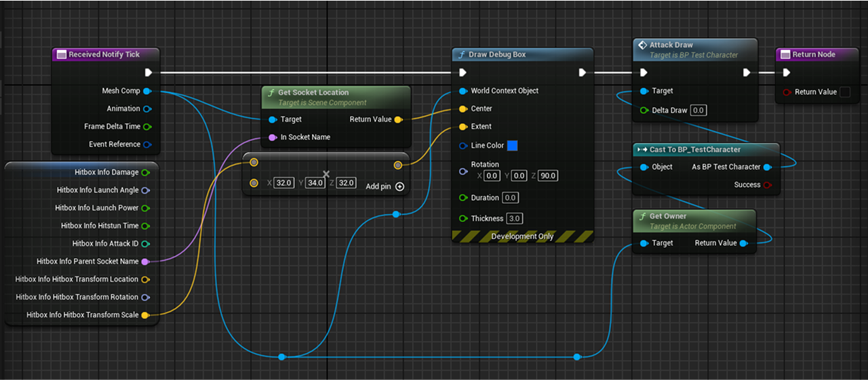The image size is (868, 380).
Task: Click the multiply node top input pin
Action: [x=254, y=162]
